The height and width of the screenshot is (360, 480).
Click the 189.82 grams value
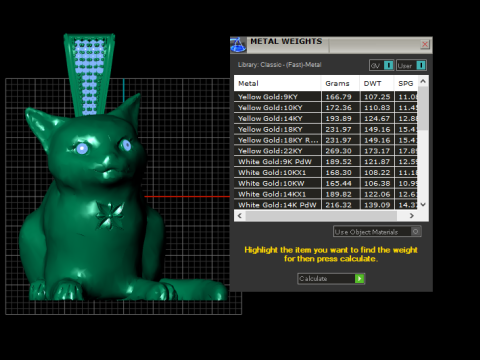(338, 194)
